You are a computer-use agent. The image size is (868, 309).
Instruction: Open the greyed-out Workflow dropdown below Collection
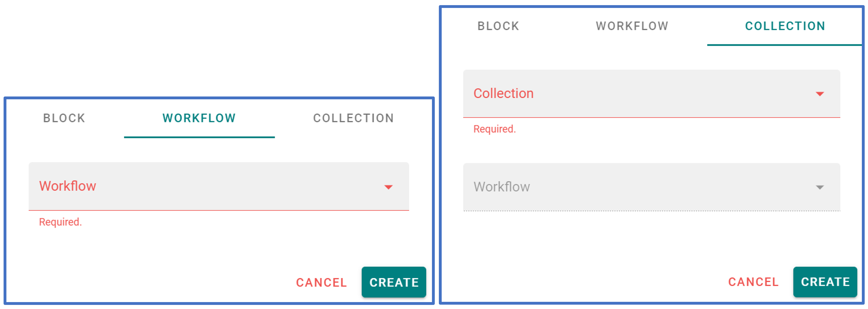(651, 187)
